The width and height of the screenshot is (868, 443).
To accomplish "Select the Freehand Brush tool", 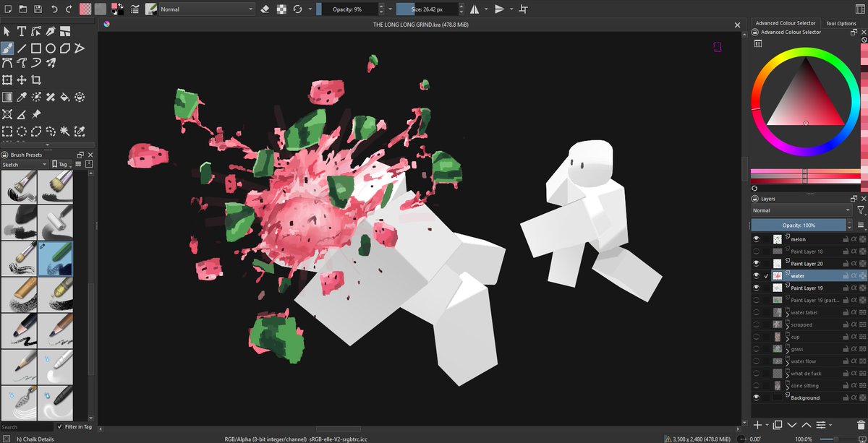I will point(7,48).
